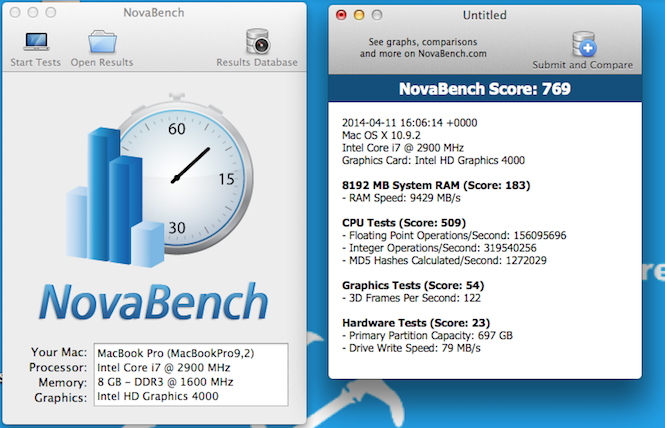Open the Open Results folder icon
Image resolution: width=665 pixels, height=428 pixels.
[102, 42]
